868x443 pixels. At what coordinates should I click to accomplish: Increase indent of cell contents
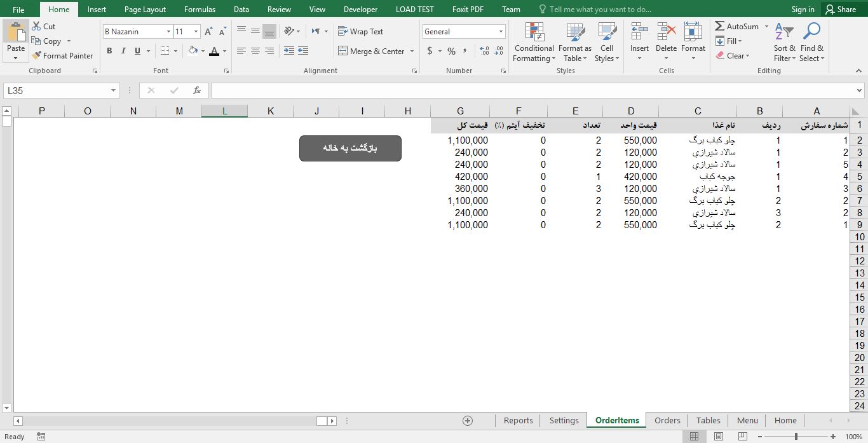(303, 51)
